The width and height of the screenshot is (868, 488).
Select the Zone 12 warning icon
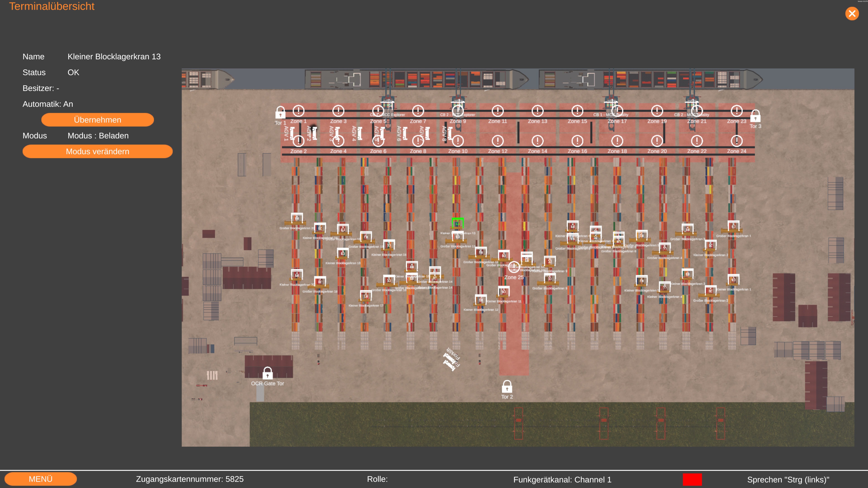[x=498, y=141]
